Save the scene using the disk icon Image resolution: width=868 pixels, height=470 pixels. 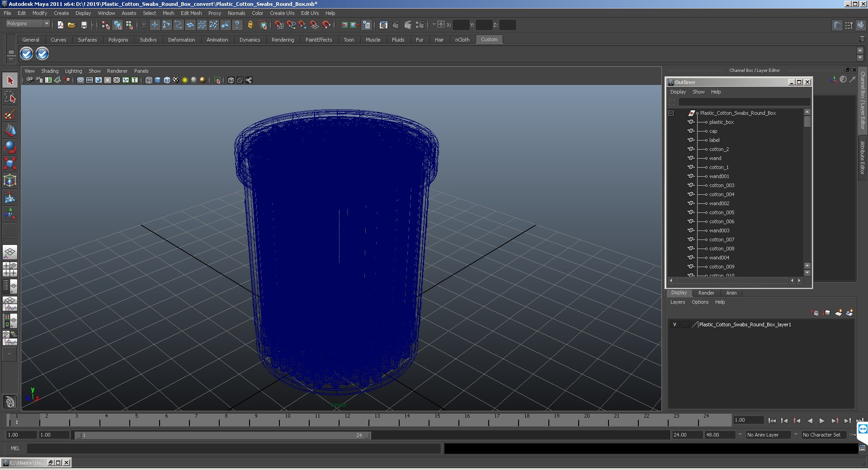[x=84, y=25]
